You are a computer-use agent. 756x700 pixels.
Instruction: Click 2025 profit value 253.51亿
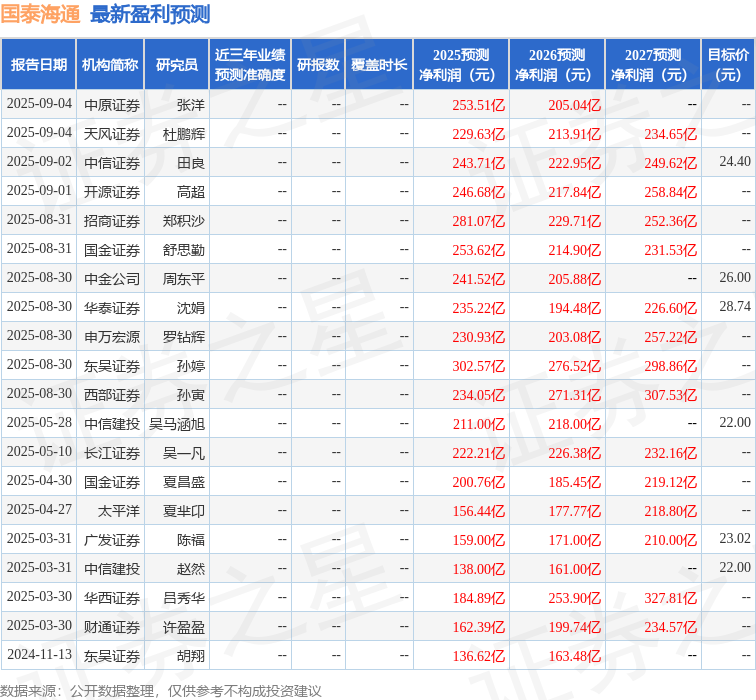click(478, 105)
